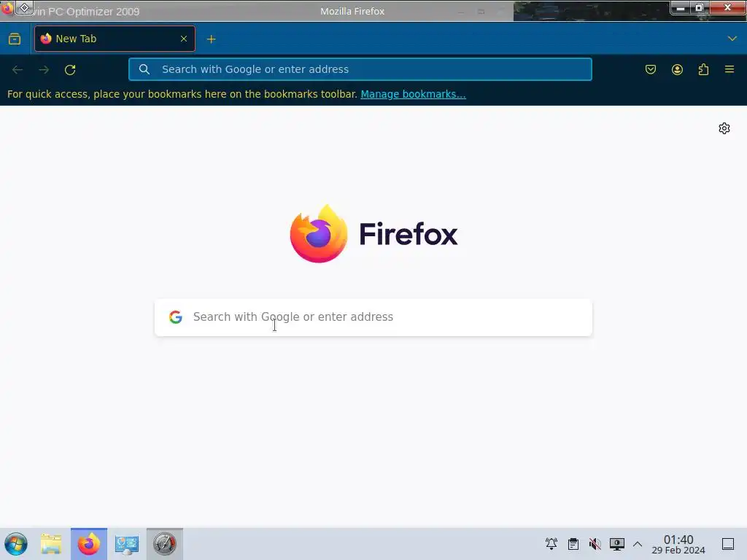Viewport: 747px width, 560px height.
Task: Activate Firefox in the taskbar
Action: coord(89,544)
